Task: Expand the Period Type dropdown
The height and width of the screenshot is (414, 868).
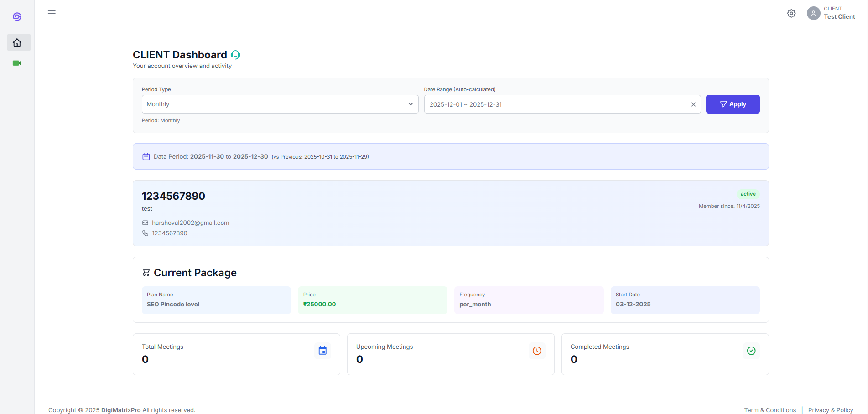Action: click(279, 104)
